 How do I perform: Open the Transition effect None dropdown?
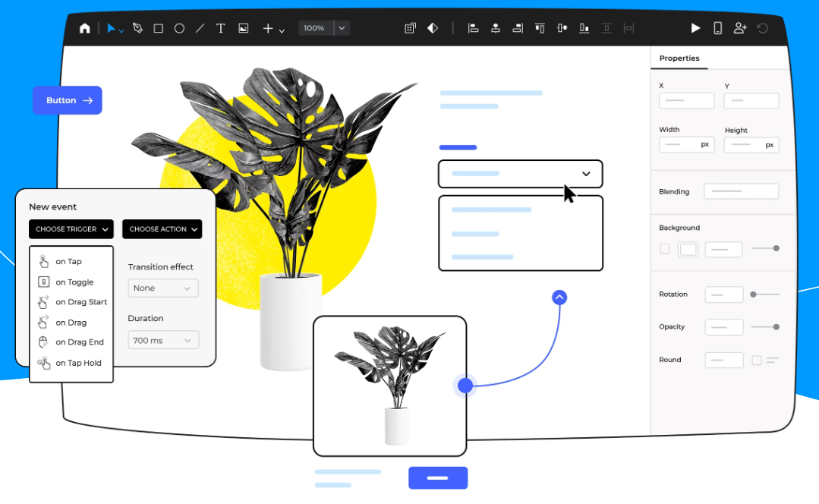click(163, 288)
